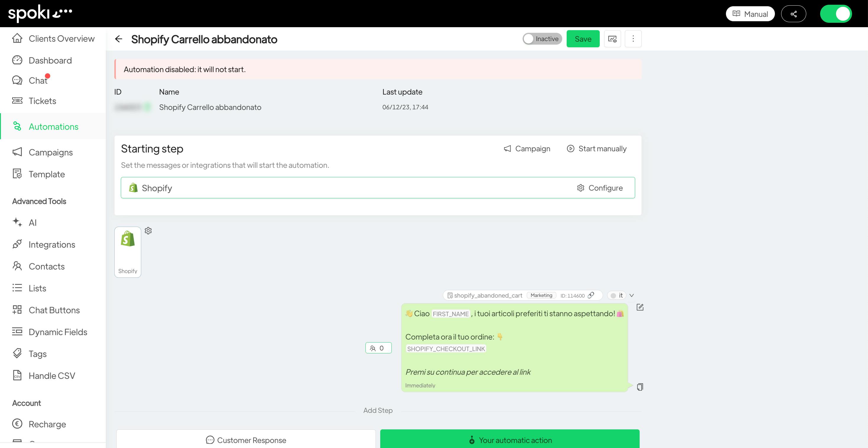
Task: Click the Last update date 06/12/23, 17:44
Action: click(405, 107)
